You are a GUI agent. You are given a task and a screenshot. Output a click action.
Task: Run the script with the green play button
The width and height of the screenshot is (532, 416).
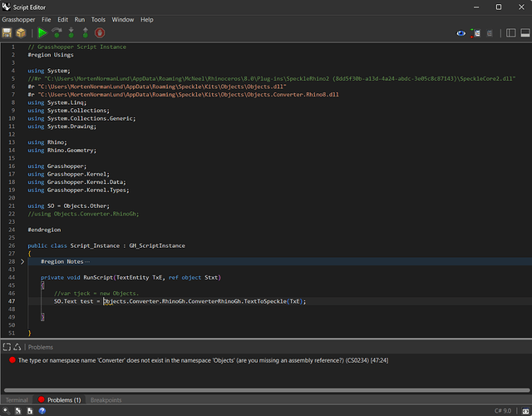(42, 33)
